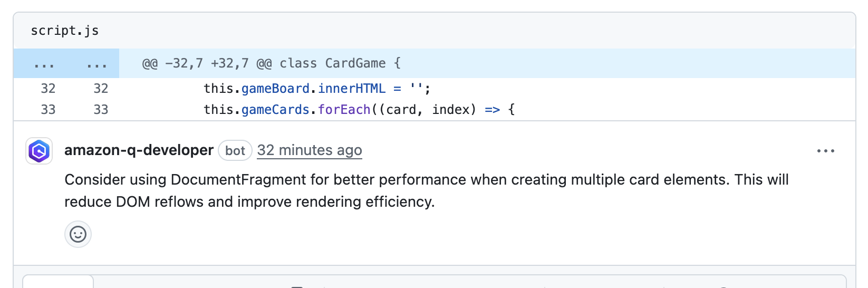868x288 pixels.
Task: Click the gameCards token on line 33
Action: pos(275,110)
